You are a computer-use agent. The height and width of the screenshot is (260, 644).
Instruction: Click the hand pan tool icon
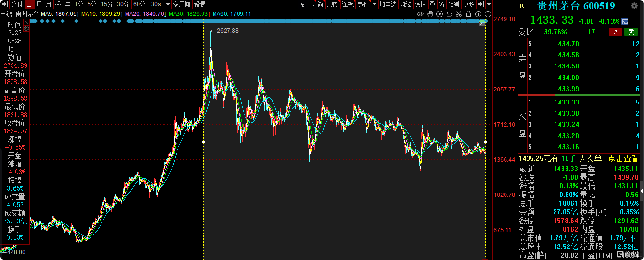(430, 14)
